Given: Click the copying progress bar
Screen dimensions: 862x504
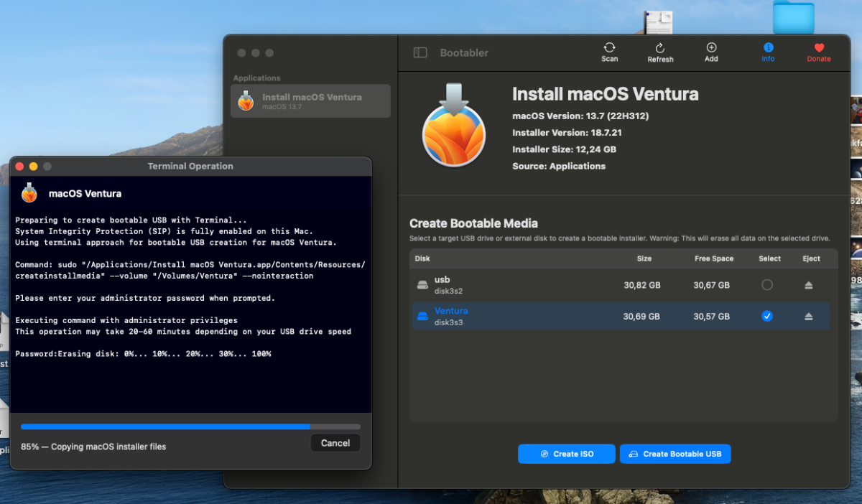Looking at the screenshot, I should pyautogui.click(x=190, y=426).
